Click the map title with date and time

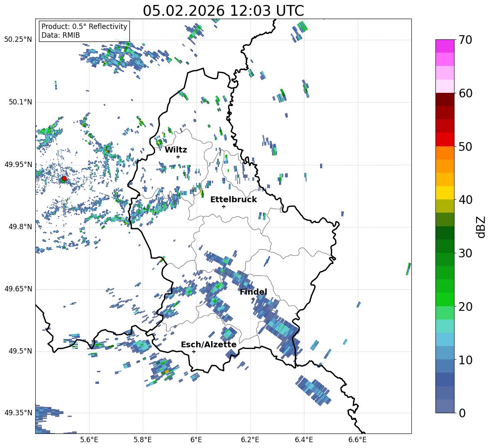click(x=223, y=10)
